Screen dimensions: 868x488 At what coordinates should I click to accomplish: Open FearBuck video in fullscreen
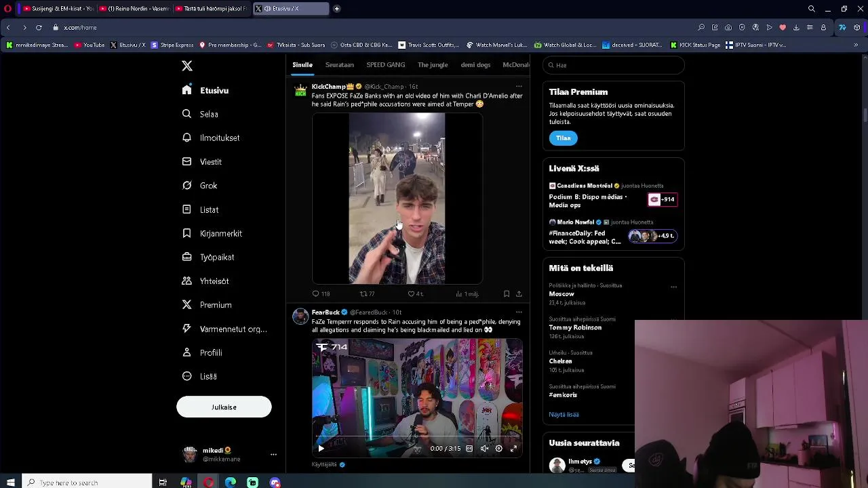pyautogui.click(x=513, y=448)
